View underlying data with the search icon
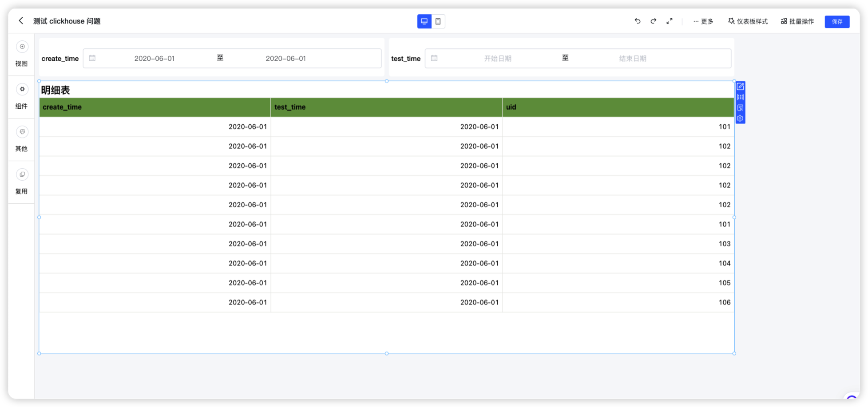Viewport: 868px width, 407px height. coord(740,108)
